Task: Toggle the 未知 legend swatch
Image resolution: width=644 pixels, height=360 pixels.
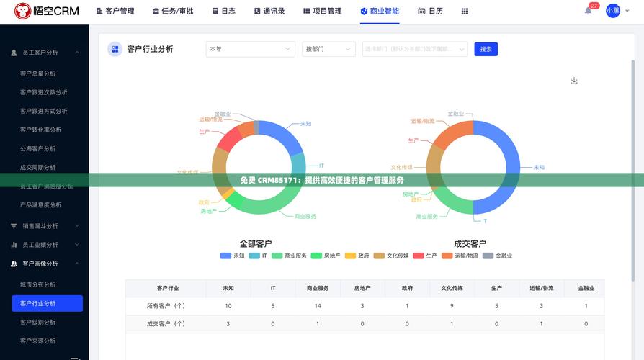Action: pos(225,256)
